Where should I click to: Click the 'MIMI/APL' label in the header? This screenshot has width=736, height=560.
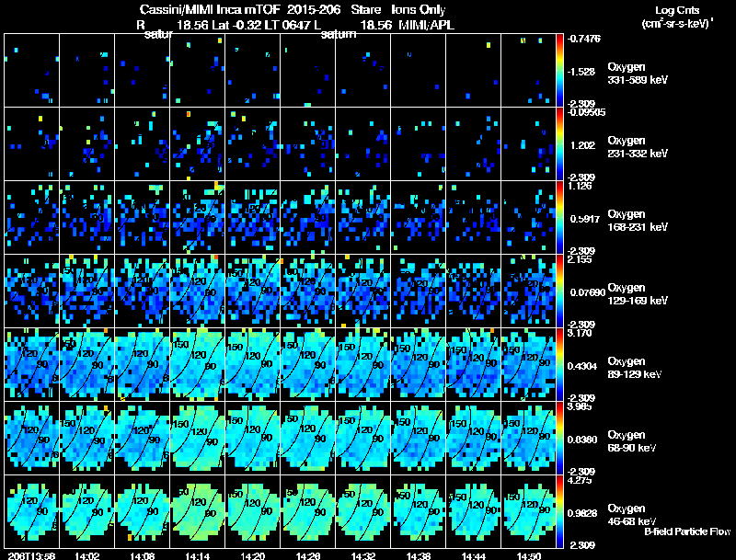point(426,25)
